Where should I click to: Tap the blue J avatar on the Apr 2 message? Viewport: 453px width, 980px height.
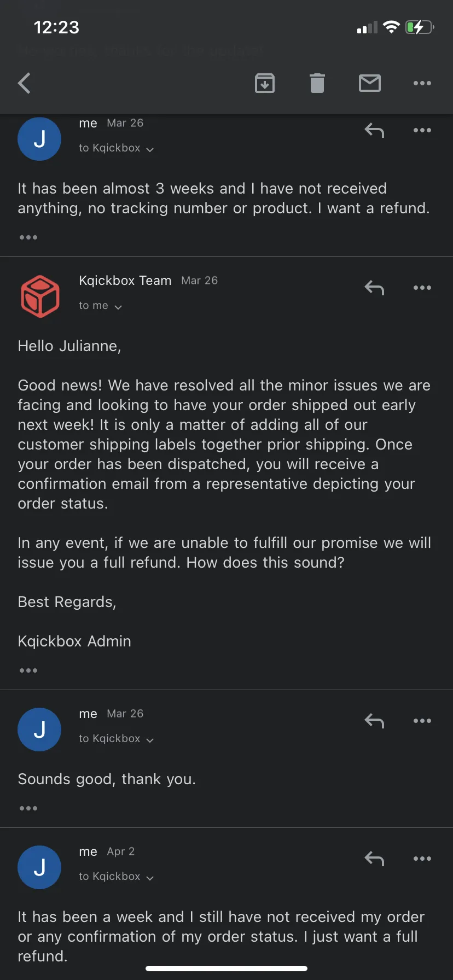39,867
